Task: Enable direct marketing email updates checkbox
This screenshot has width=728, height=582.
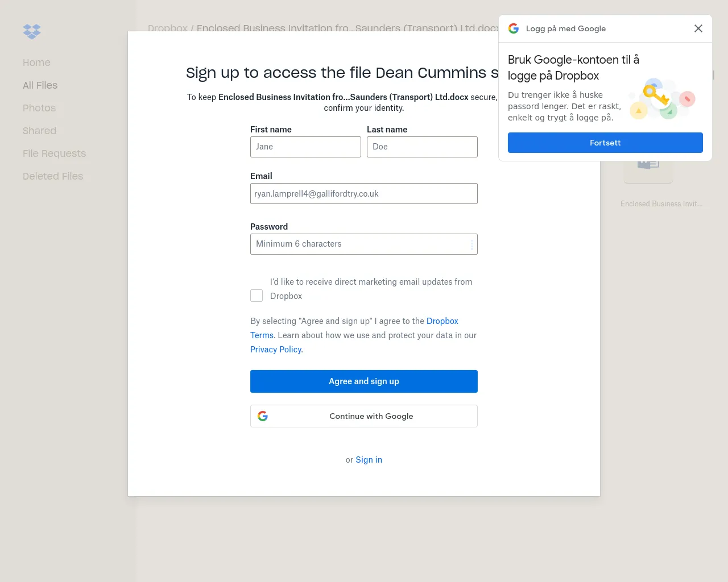Action: point(257,296)
